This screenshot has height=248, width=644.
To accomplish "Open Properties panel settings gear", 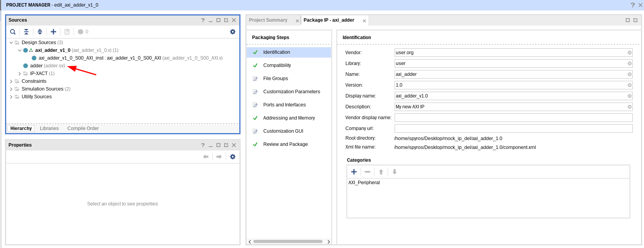I will pyautogui.click(x=233, y=157).
